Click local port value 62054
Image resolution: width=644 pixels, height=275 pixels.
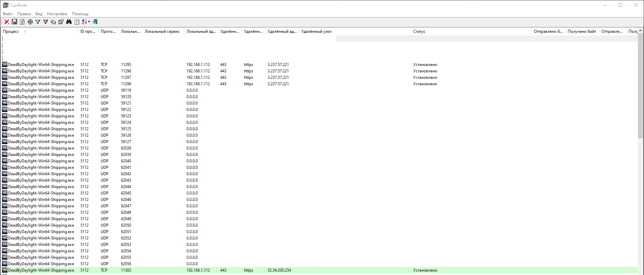point(126,251)
